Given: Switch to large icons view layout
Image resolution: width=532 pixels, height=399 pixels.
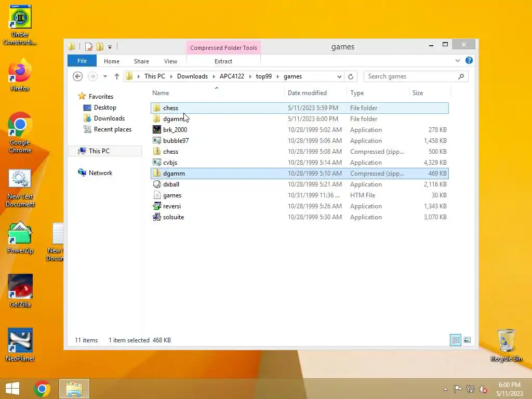Looking at the screenshot, I should pyautogui.click(x=467, y=340).
